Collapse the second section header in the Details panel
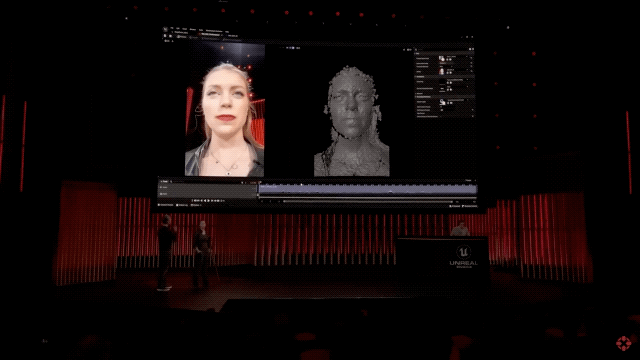 (x=444, y=77)
